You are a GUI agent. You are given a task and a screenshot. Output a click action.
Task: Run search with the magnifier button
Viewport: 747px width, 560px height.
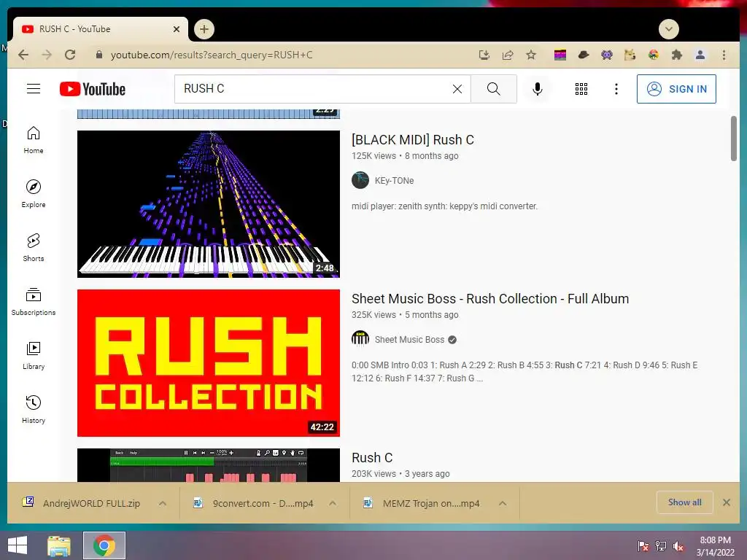pyautogui.click(x=494, y=89)
